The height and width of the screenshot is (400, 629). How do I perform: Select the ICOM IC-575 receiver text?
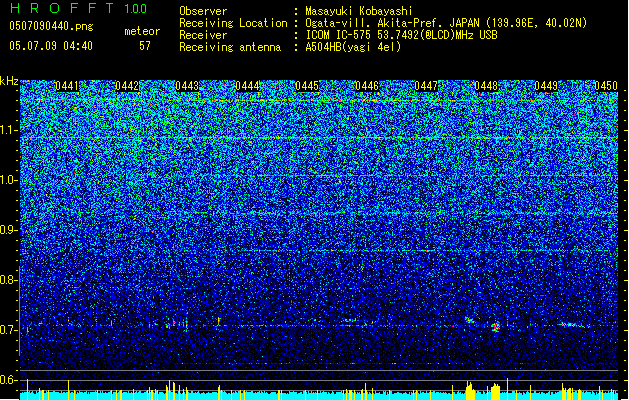coord(402,35)
